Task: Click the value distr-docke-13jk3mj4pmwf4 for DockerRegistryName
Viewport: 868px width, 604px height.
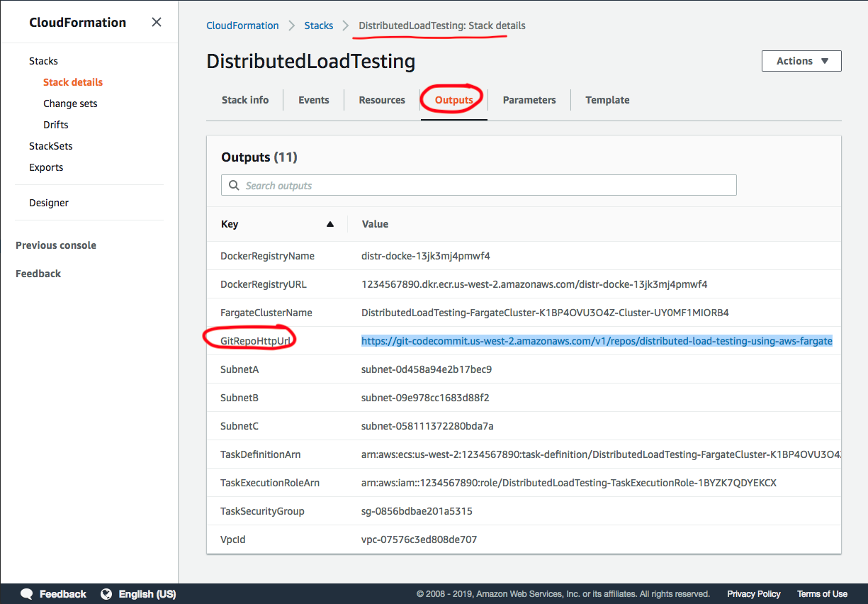Action: tap(426, 256)
